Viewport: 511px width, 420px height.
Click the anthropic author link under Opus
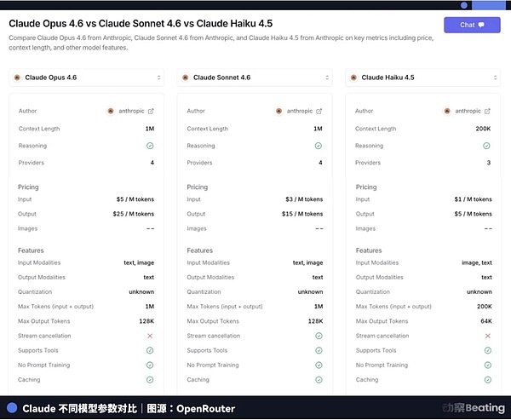130,111
